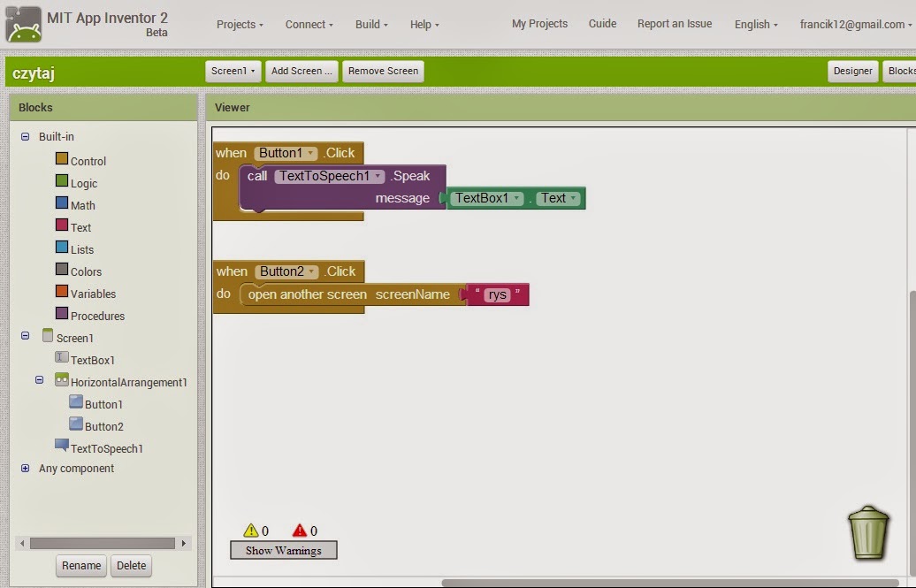Open the Build menu
This screenshot has height=588, width=916.
point(370,24)
